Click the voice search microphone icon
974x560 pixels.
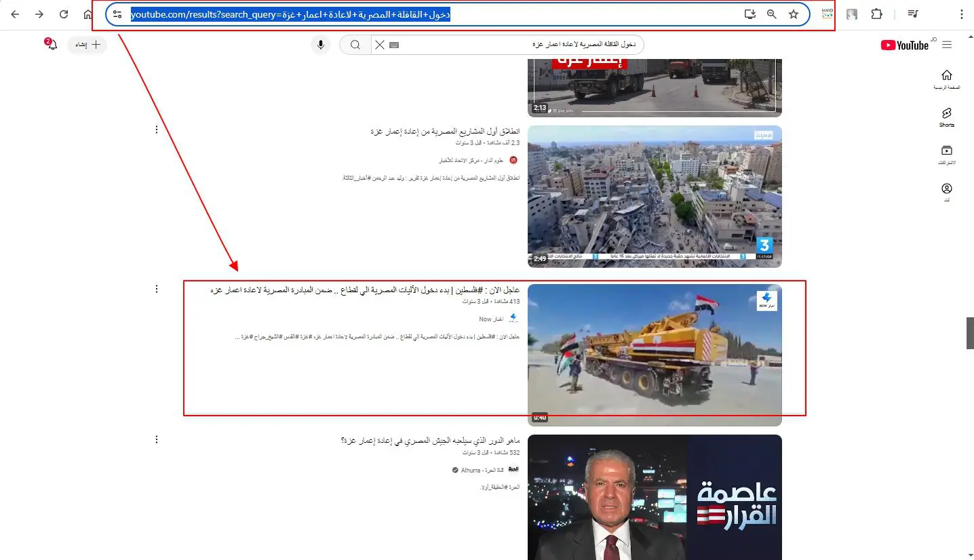click(322, 45)
